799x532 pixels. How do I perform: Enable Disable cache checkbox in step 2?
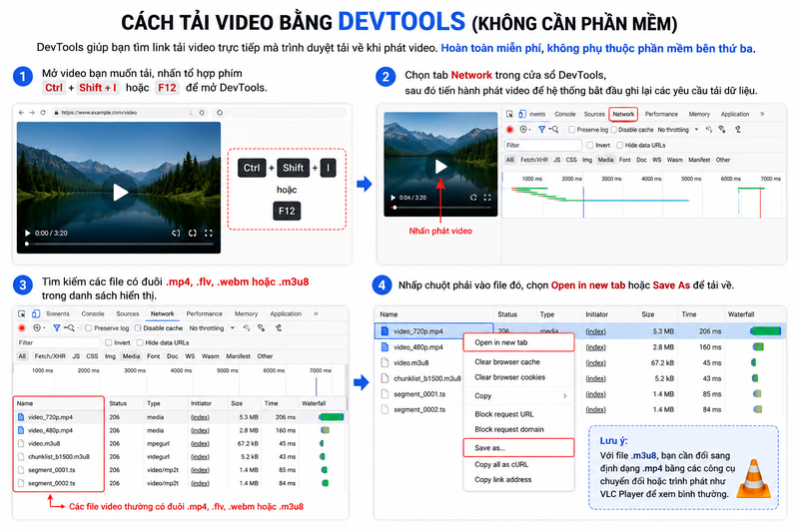(x=613, y=130)
